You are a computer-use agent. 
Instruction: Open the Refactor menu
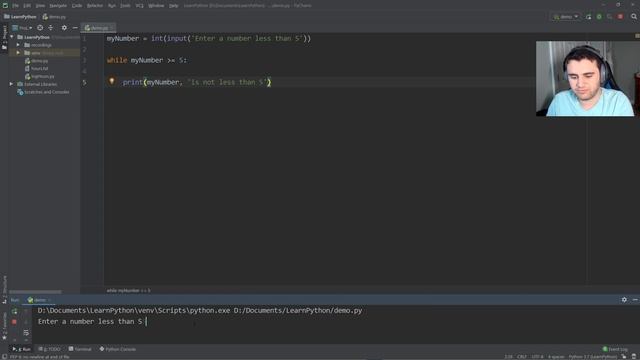point(95,6)
